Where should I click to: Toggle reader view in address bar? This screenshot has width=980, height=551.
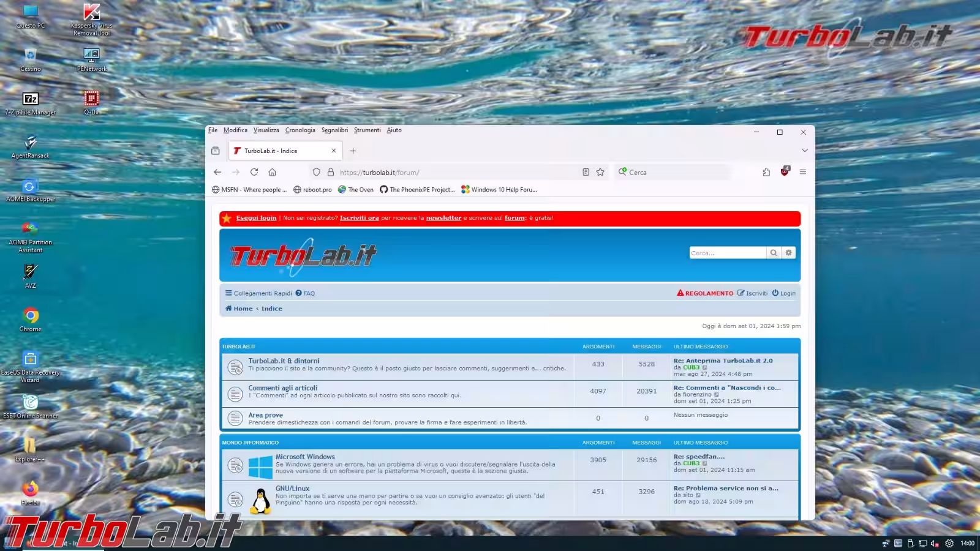pyautogui.click(x=586, y=173)
